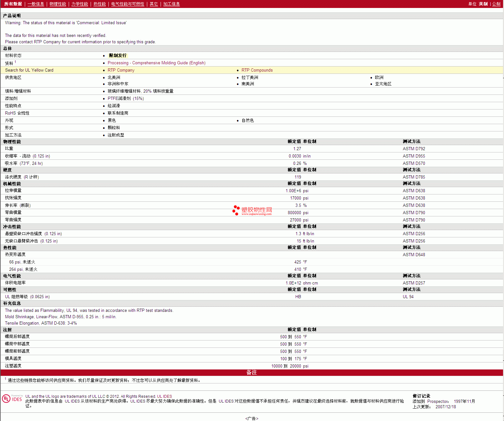This screenshot has width=504, height=421.
Task: Click the <广告> label at the bottom
Action: point(252,418)
